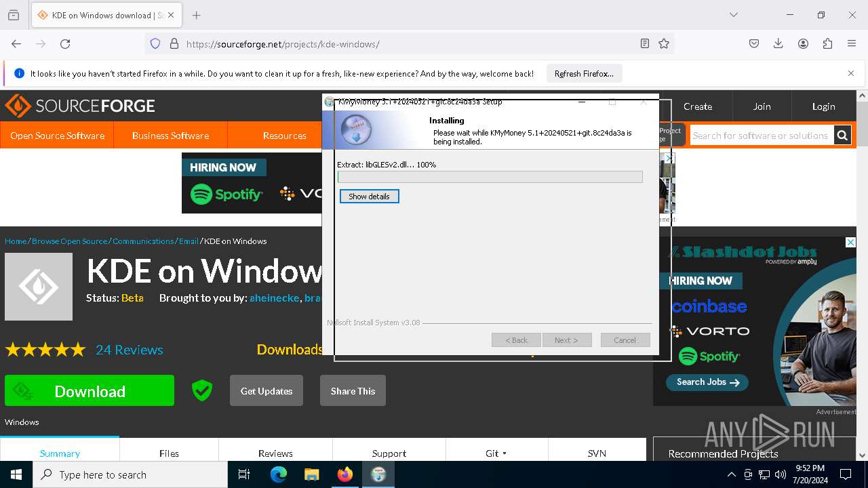
Task: Open the extensions puzzle icon
Action: pyautogui.click(x=827, y=43)
